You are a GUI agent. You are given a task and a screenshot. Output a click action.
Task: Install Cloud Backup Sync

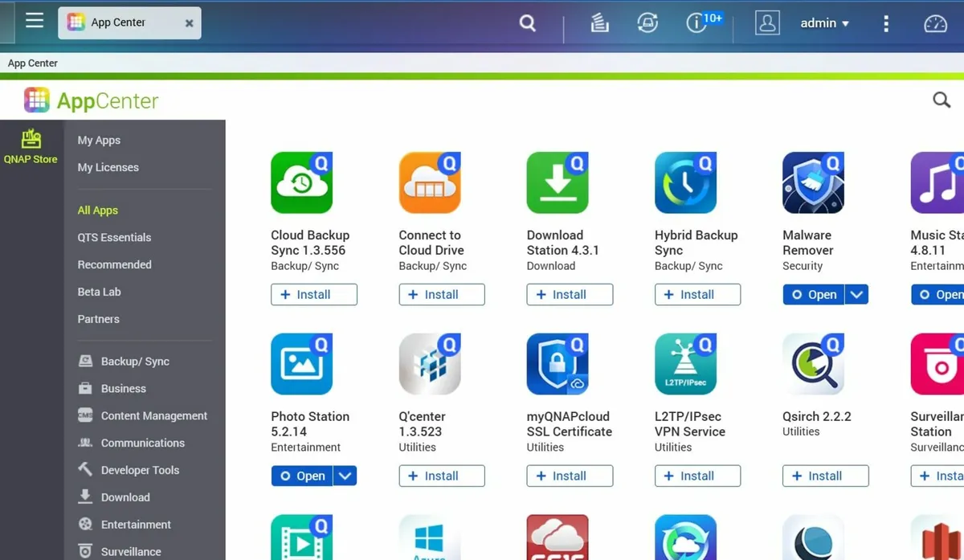click(x=314, y=295)
